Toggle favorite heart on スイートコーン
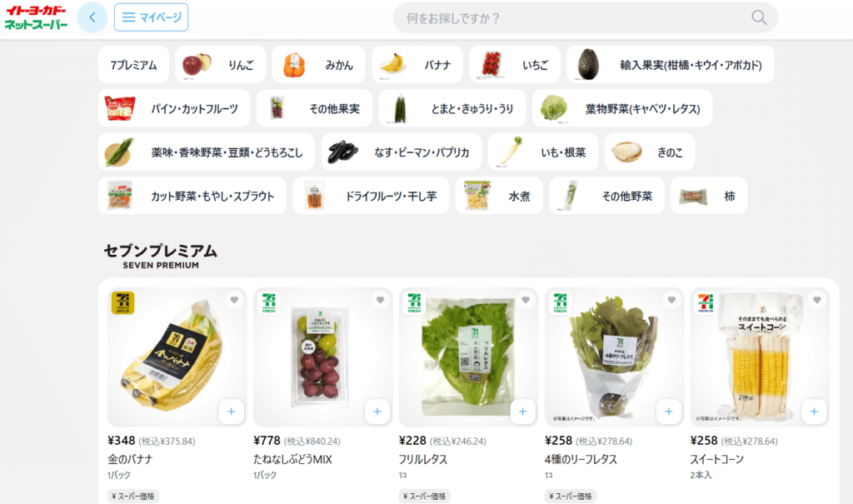Image resolution: width=853 pixels, height=504 pixels. tap(816, 300)
